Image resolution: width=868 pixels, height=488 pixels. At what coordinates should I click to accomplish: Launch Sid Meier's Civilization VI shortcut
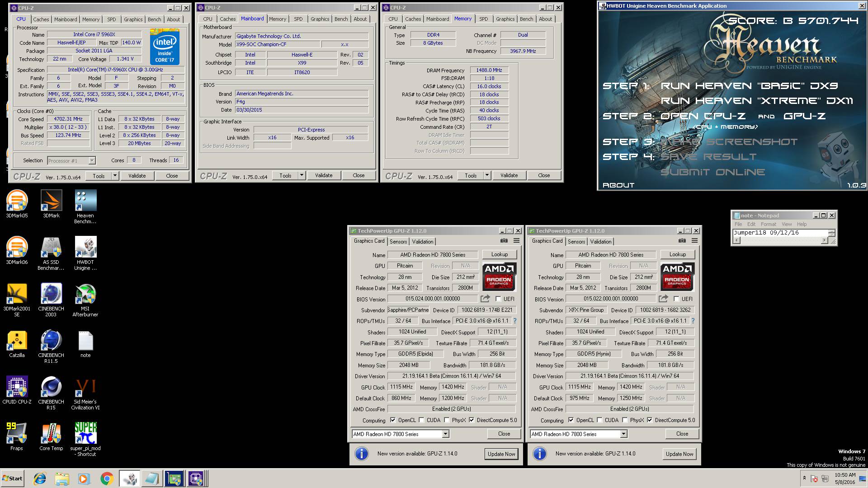pyautogui.click(x=85, y=393)
